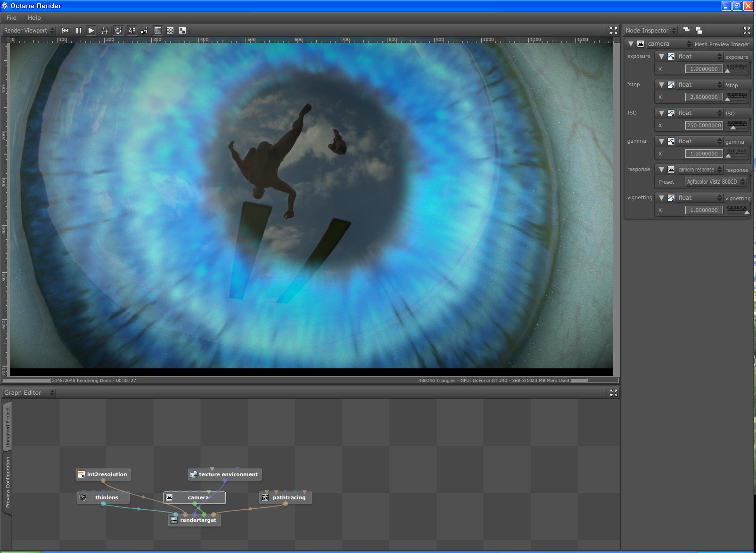The height and width of the screenshot is (553, 756).
Task: Maximize the Node Inspector panel
Action: [747, 31]
